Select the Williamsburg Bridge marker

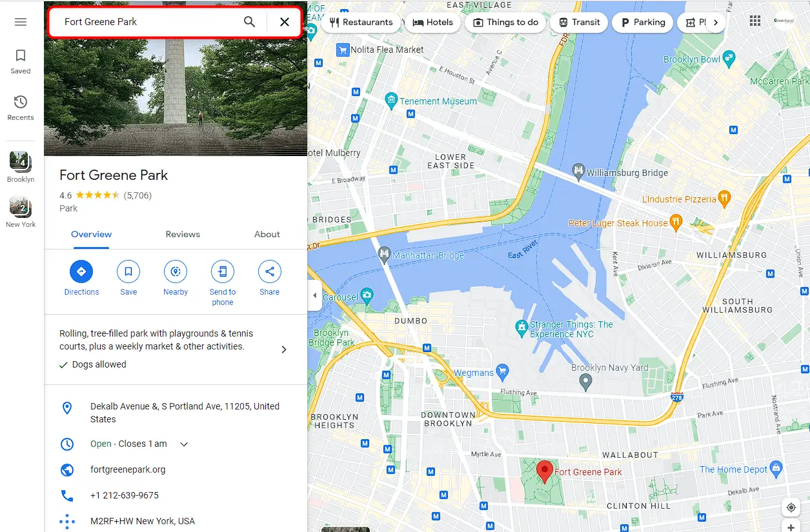pos(578,172)
